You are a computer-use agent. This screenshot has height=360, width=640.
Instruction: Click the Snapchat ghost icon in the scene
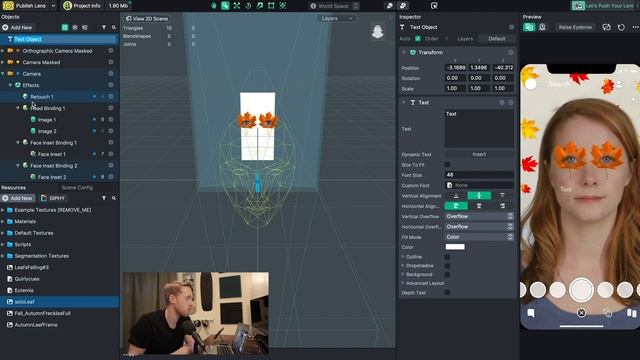[x=378, y=31]
